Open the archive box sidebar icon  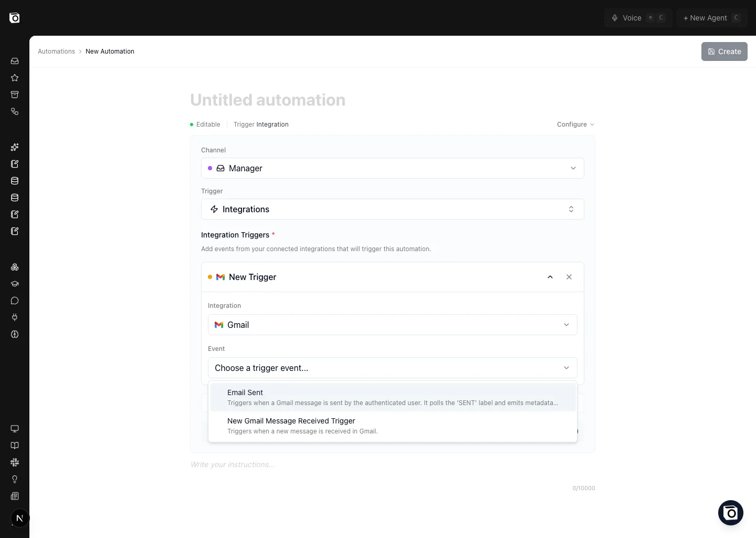15,95
